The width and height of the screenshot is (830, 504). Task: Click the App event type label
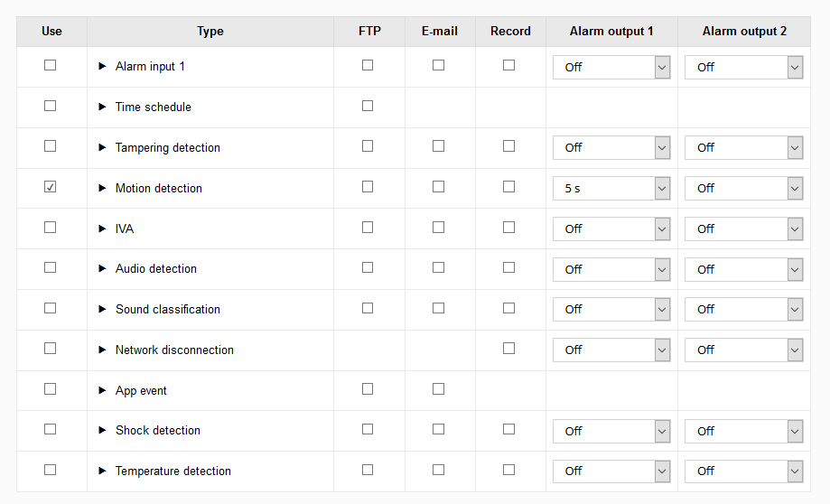(x=141, y=391)
